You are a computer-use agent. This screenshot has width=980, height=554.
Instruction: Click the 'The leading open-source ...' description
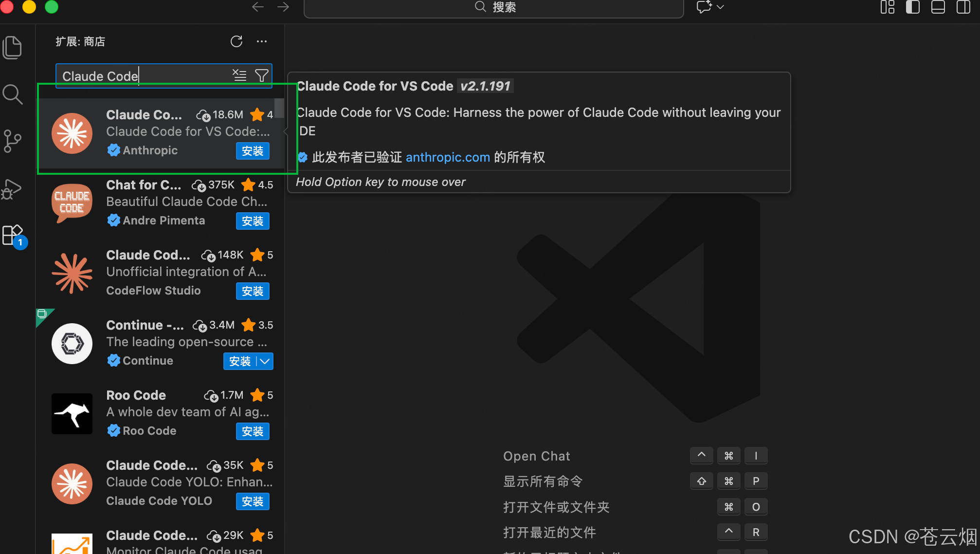pos(187,342)
